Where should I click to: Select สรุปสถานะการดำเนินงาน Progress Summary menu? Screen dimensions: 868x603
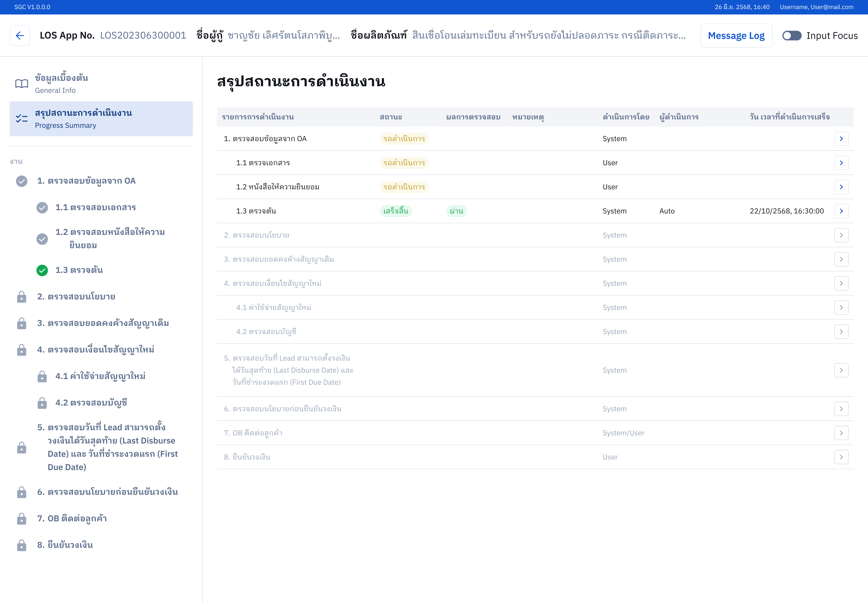tap(83, 118)
